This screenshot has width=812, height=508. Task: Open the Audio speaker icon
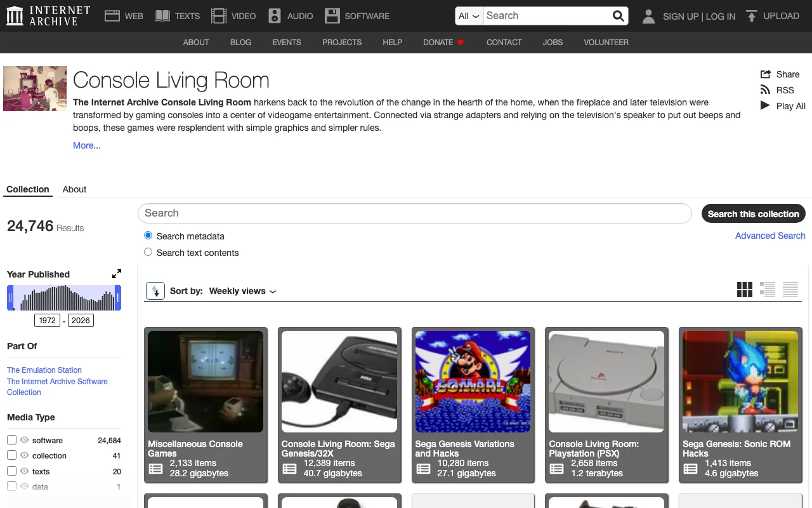(x=275, y=16)
